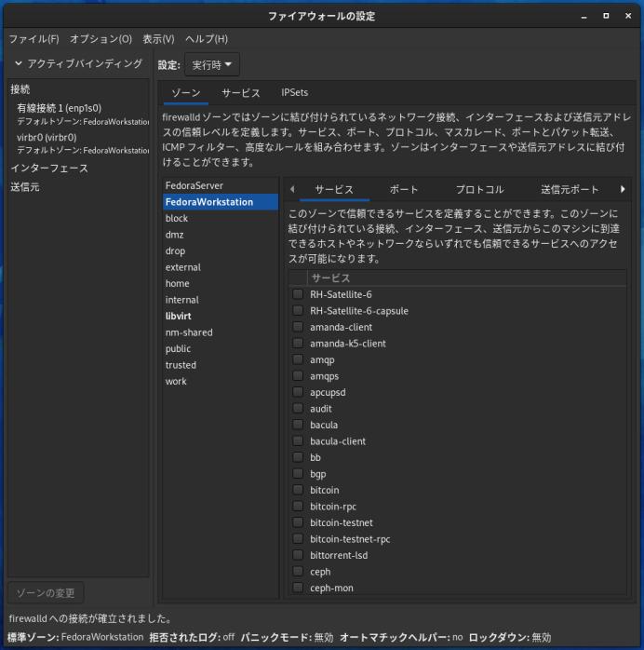The image size is (644, 650).
Task: Select the nm-shared zone
Action: [221, 332]
